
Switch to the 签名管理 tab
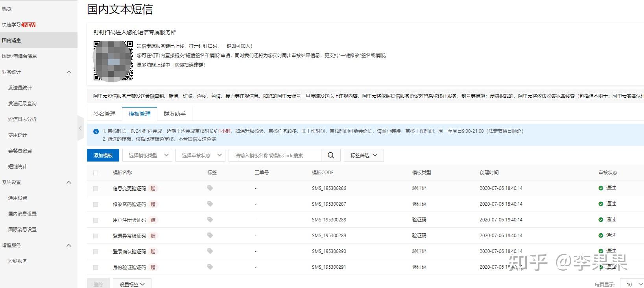[105, 114]
